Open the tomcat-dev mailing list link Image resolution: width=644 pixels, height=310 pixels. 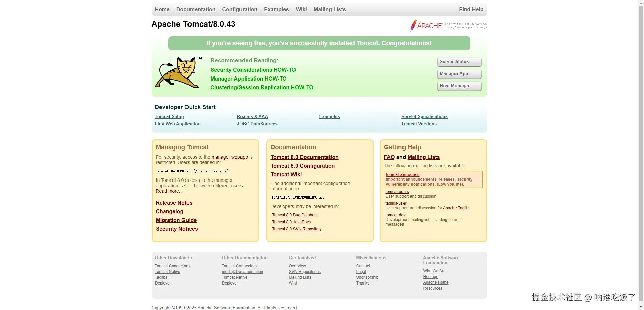click(x=395, y=215)
